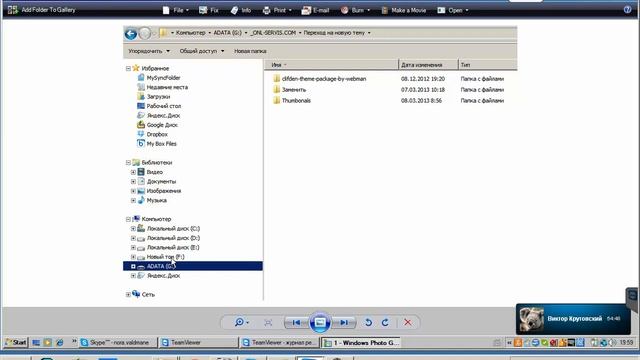Open My Box Files in favorites
This screenshot has width=640, height=360.
(x=157, y=144)
